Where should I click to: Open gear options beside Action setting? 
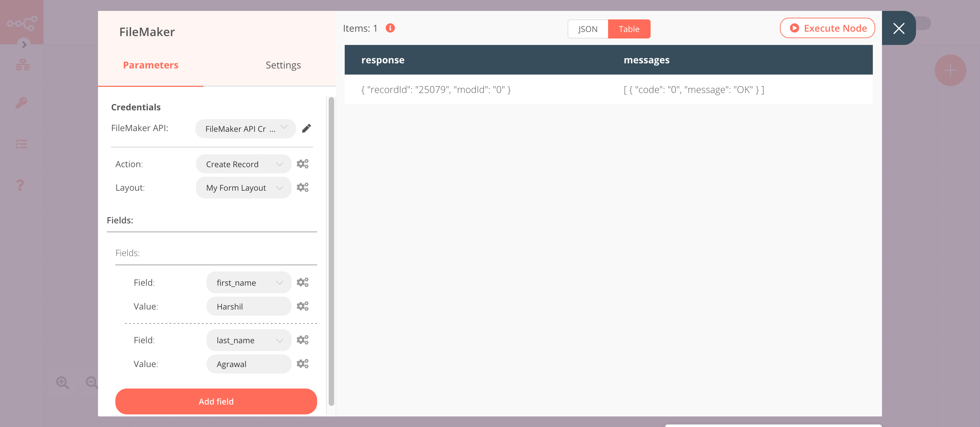pyautogui.click(x=303, y=164)
